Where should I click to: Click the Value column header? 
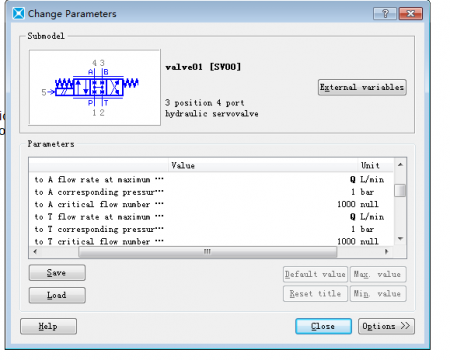[263, 165]
